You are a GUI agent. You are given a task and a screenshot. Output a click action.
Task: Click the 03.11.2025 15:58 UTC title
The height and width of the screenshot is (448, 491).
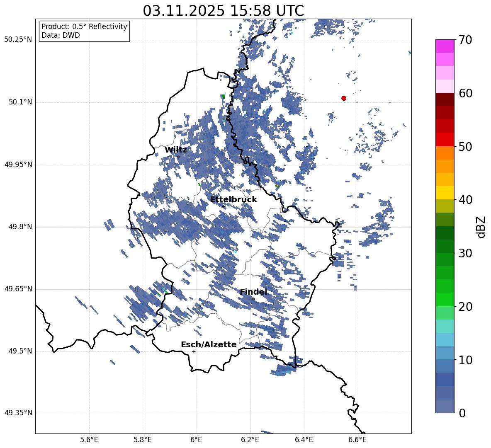point(223,11)
